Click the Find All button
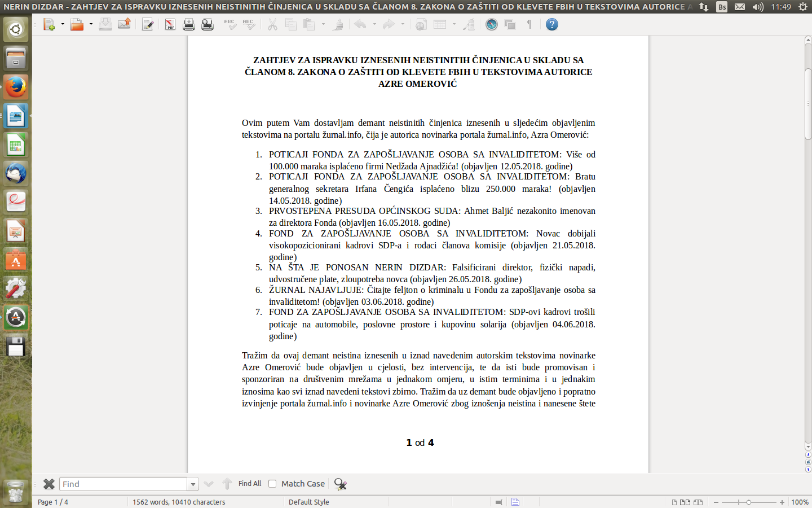 coord(250,484)
